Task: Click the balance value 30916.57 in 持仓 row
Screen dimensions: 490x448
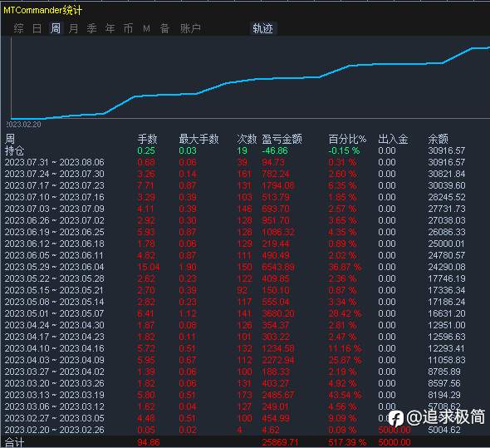Action: coord(447,150)
